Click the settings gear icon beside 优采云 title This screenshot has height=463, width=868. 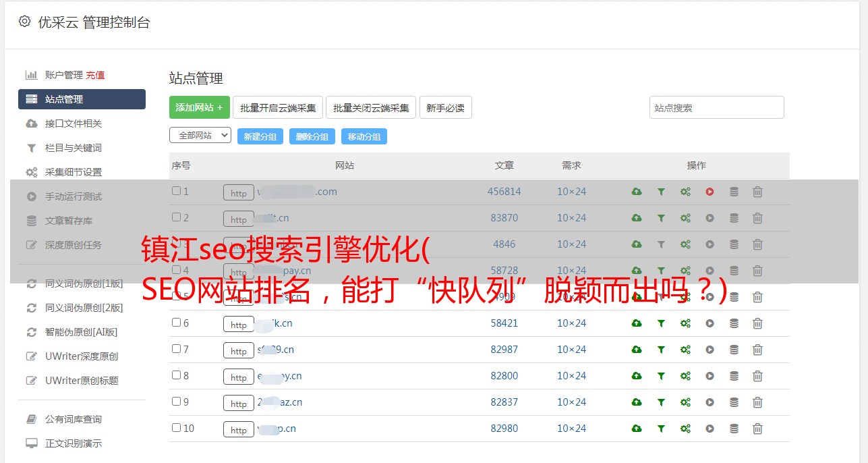click(24, 22)
